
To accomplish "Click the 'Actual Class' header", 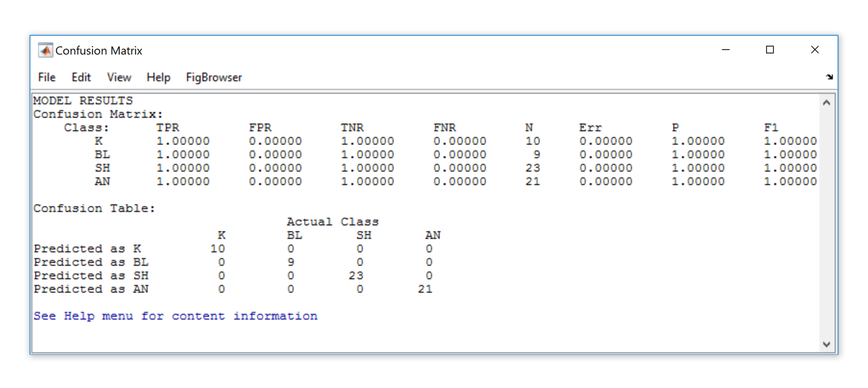I will pos(332,222).
